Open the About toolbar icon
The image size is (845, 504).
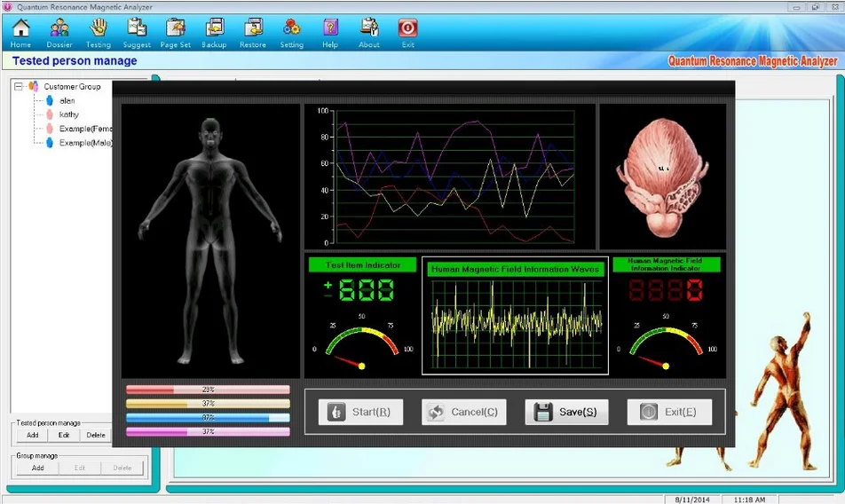click(x=369, y=33)
